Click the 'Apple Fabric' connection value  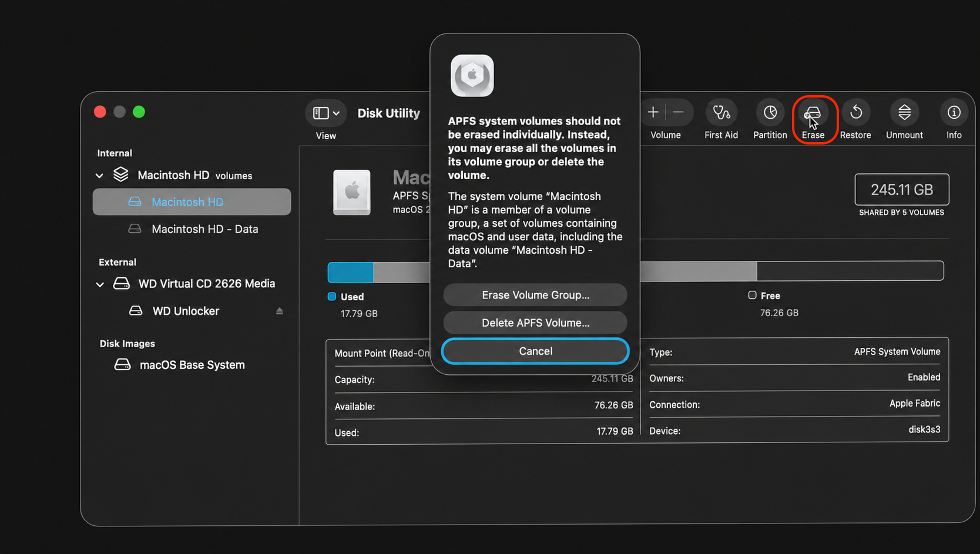(x=915, y=403)
